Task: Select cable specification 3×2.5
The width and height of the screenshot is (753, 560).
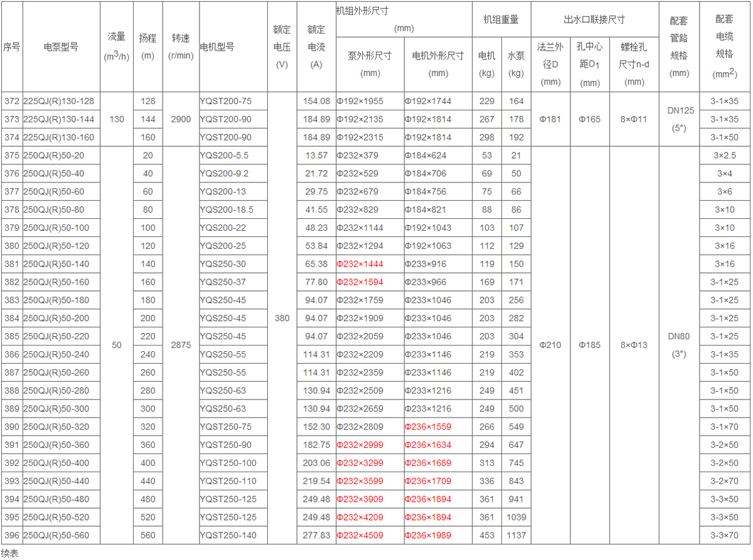Action: coord(725,155)
